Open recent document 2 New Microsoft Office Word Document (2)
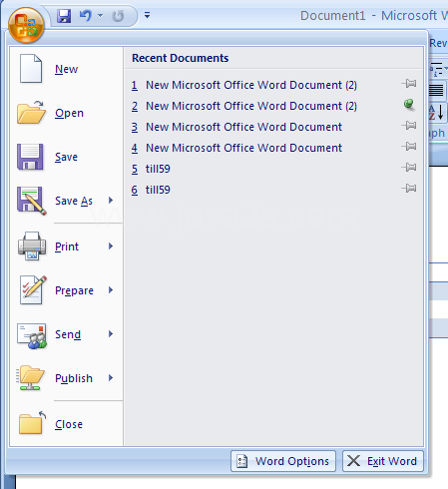The width and height of the screenshot is (448, 489). [x=243, y=106]
